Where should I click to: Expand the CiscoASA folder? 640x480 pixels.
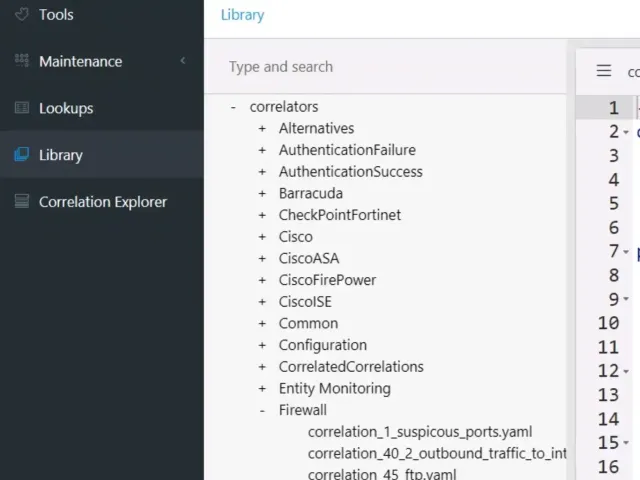(x=262, y=258)
